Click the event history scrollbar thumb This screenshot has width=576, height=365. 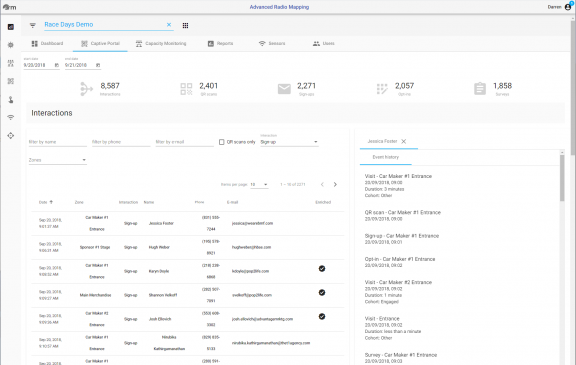pos(562,178)
